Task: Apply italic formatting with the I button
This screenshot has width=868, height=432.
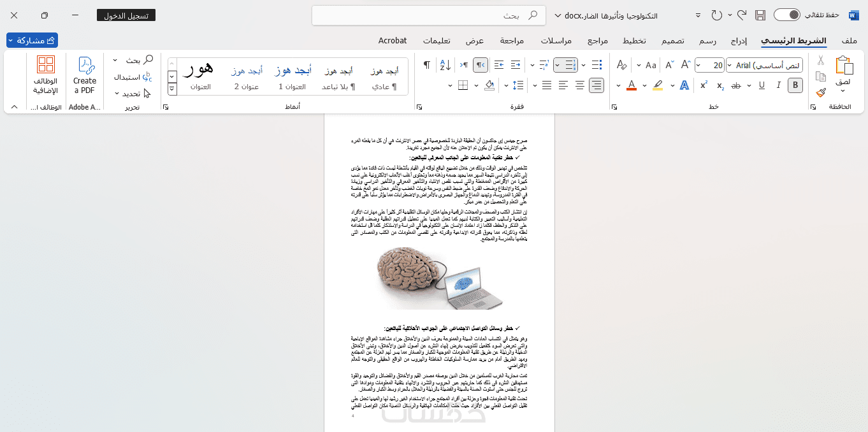Action: [x=778, y=85]
